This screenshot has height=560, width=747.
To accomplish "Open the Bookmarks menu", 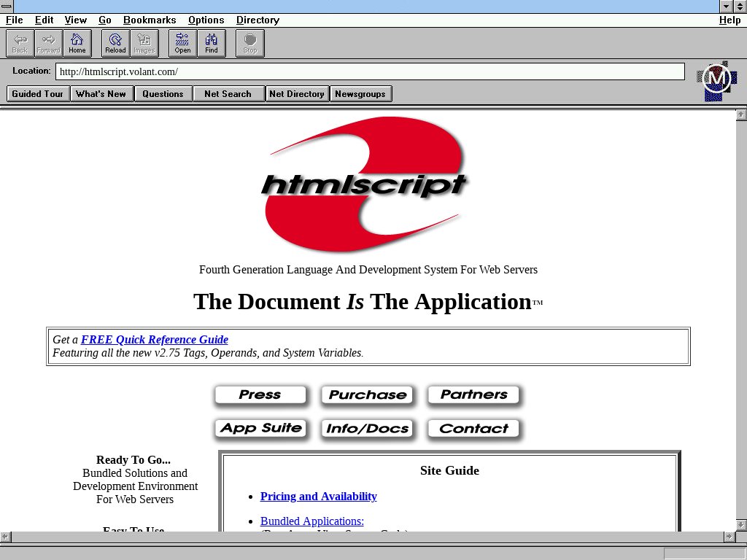I will [150, 20].
